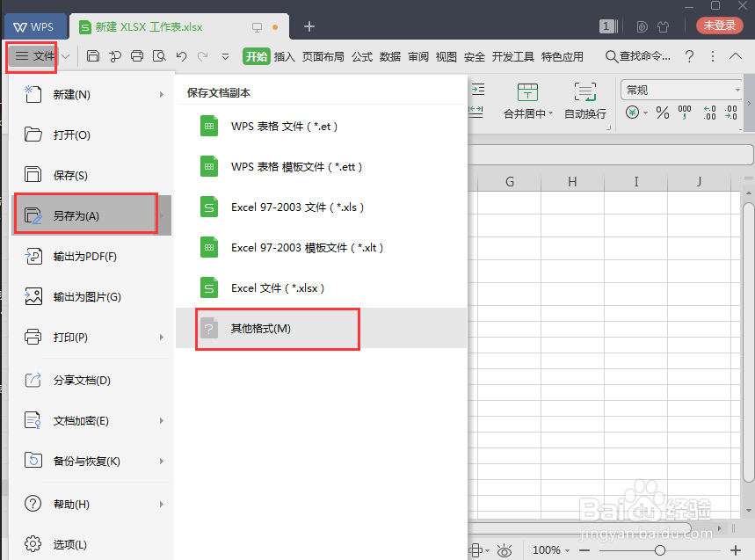Open the 视图 ribbon tab
Screen dimensions: 755x560
[x=446, y=57]
